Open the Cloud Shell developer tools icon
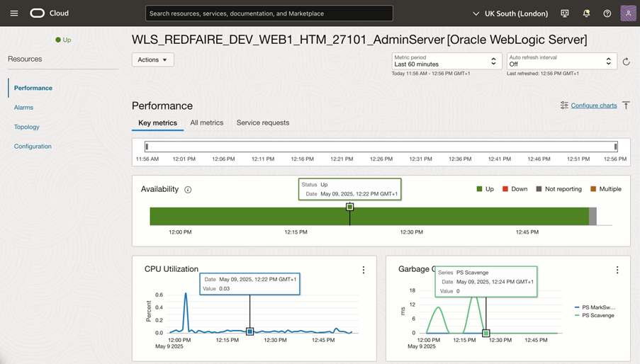Screen dimensions: 640x364 (x=565, y=13)
